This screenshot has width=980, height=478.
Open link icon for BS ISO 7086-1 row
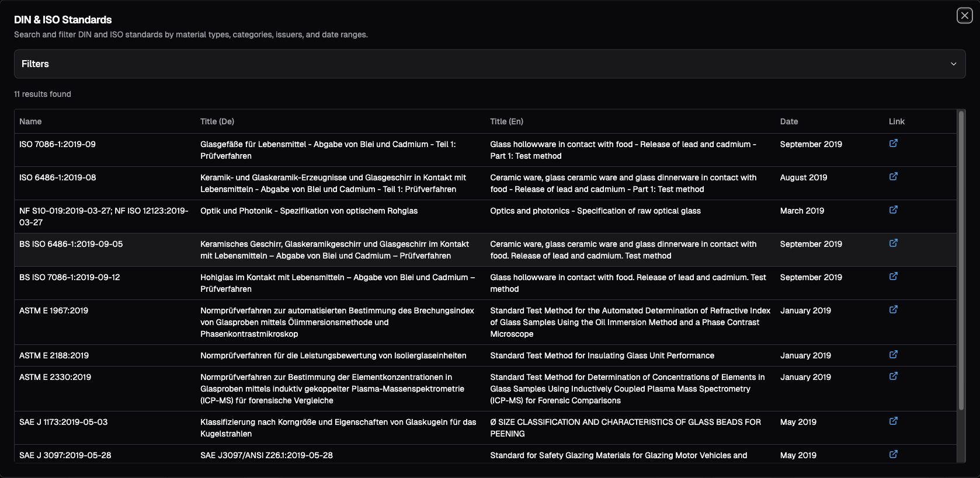click(893, 276)
